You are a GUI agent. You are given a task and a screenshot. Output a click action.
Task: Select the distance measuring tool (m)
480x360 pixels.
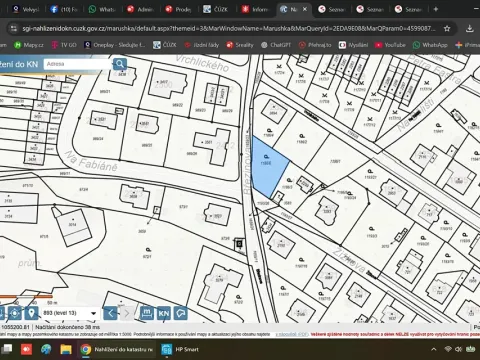tap(147, 313)
